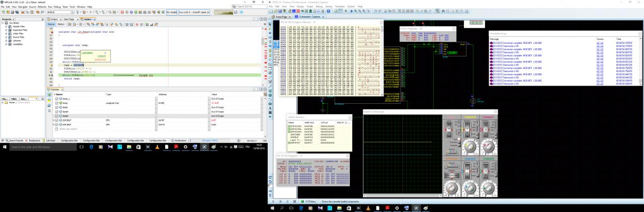Click the first U2 source link in Simulation Log
The height and width of the screenshot is (212, 644).
coord(600,43)
